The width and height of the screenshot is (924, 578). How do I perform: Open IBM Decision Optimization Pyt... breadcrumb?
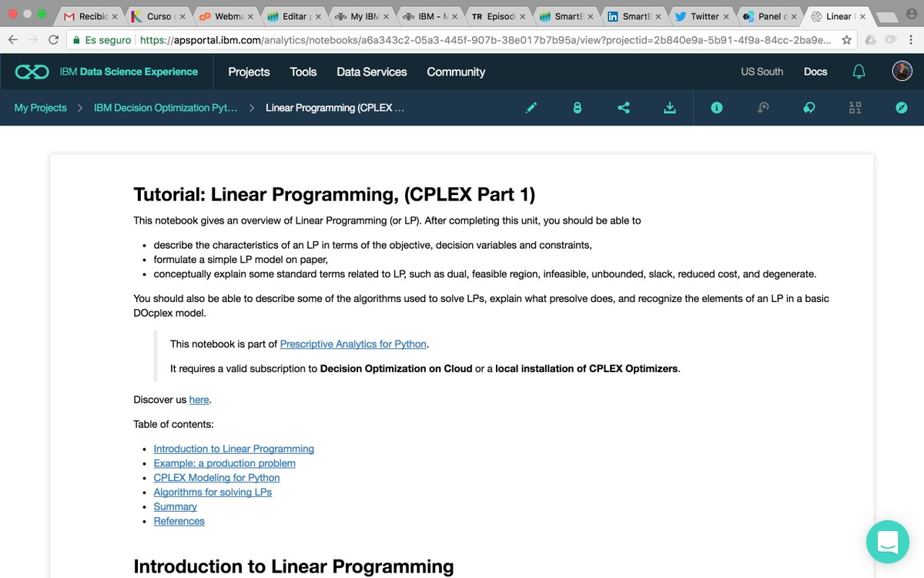click(x=166, y=108)
